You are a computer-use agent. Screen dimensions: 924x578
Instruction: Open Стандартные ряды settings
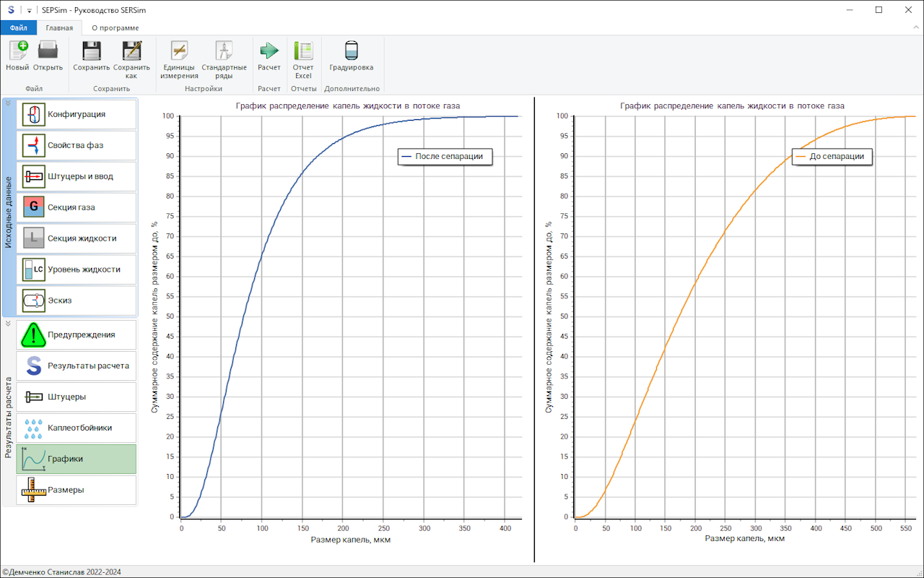224,59
